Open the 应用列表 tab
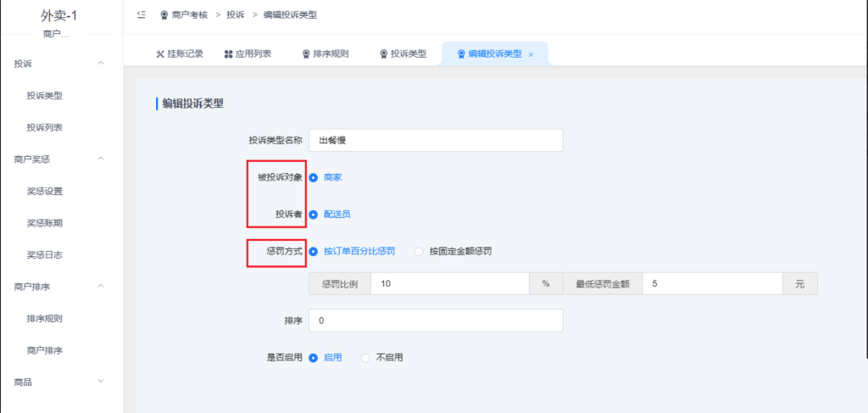 [253, 54]
